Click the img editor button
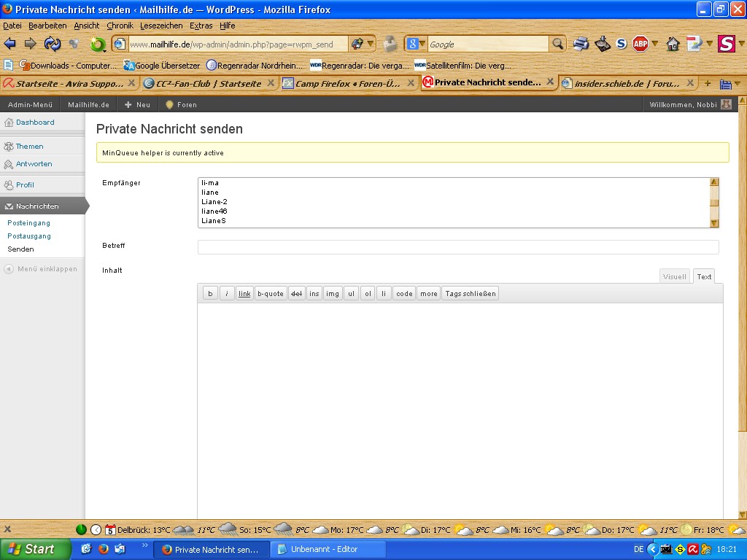This screenshot has width=747, height=560. 333,294
